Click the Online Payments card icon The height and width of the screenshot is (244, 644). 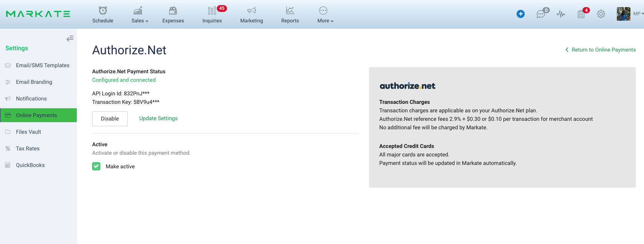click(x=8, y=115)
